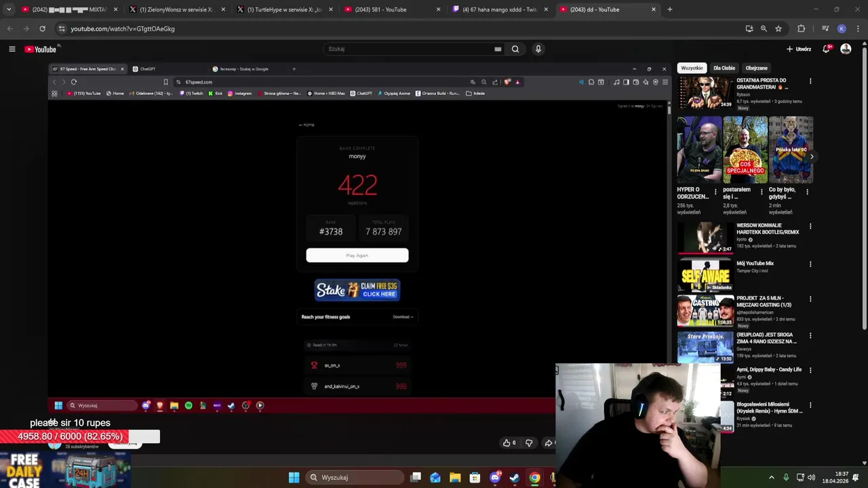Click the '4958.80 / 6000' donation goal bar
Viewport: 868px width, 488px height.
tap(80, 436)
